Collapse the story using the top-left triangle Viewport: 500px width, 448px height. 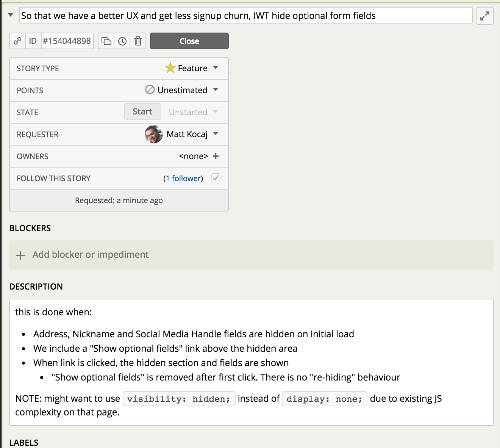pos(11,15)
